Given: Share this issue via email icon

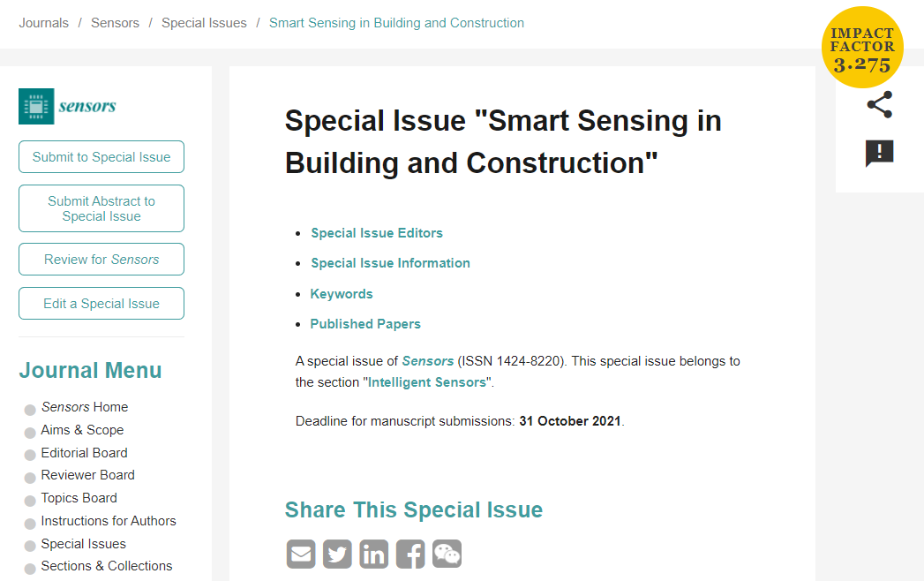Looking at the screenshot, I should (301, 554).
